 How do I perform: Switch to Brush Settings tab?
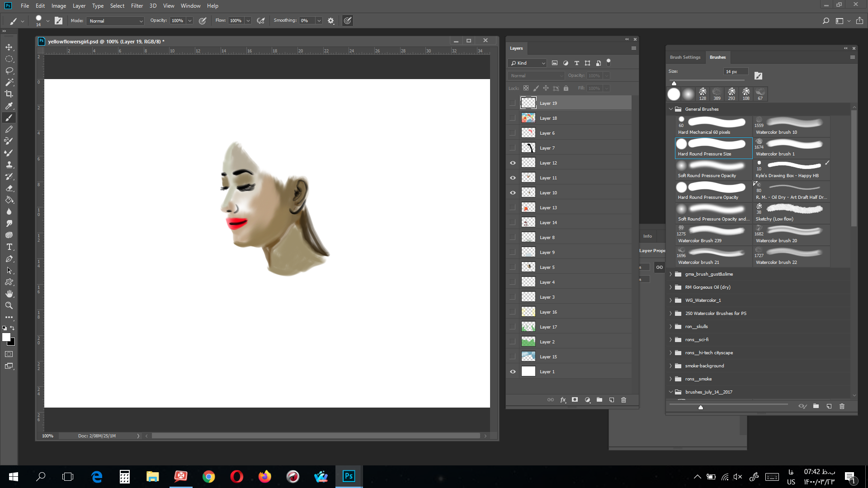(x=685, y=57)
